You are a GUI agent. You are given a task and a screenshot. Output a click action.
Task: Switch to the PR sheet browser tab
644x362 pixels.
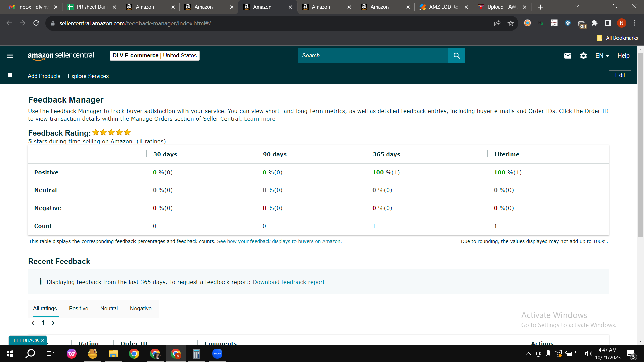(91, 7)
